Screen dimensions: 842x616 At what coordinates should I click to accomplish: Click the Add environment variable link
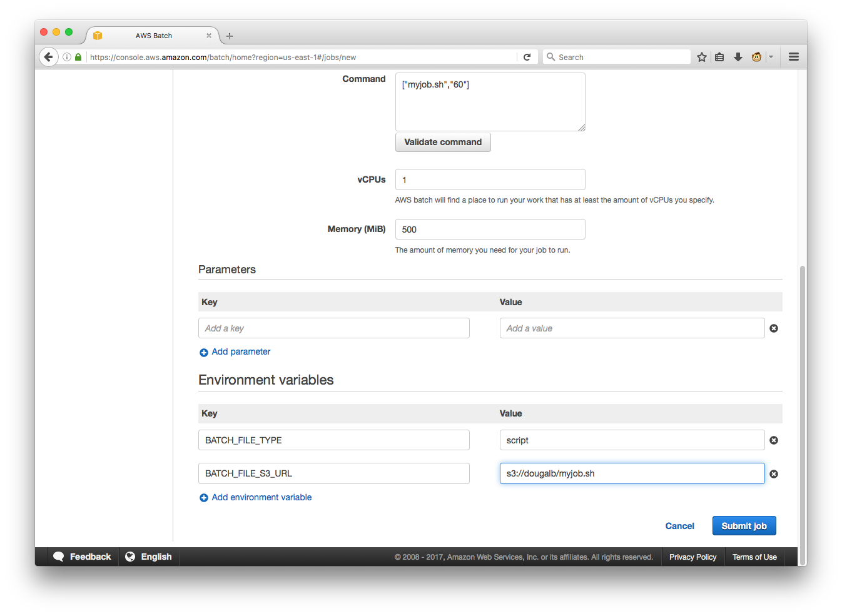click(x=255, y=498)
